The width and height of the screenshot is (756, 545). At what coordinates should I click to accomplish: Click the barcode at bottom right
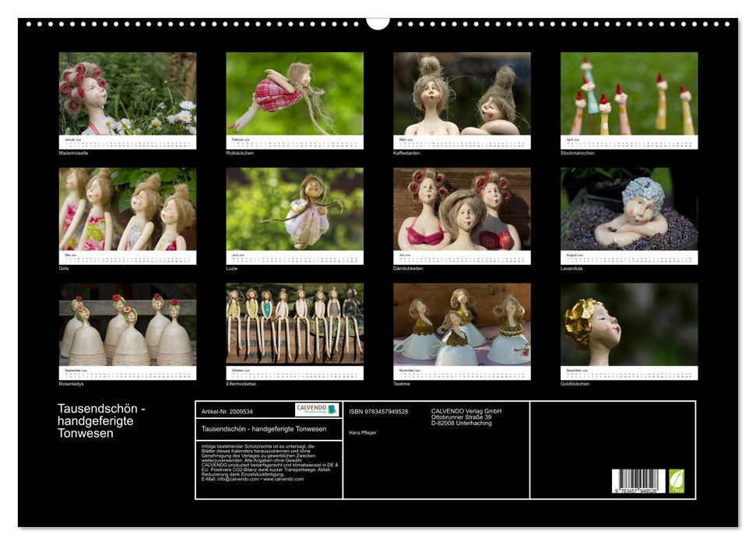(638, 481)
